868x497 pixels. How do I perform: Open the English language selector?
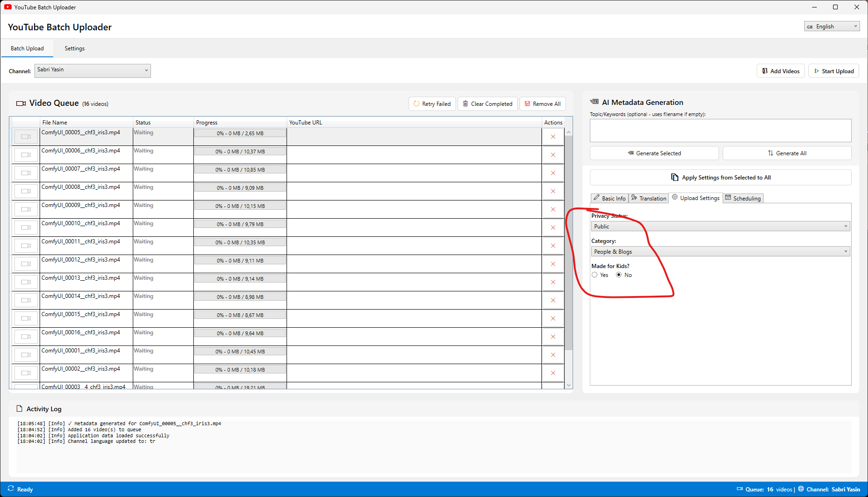[832, 27]
